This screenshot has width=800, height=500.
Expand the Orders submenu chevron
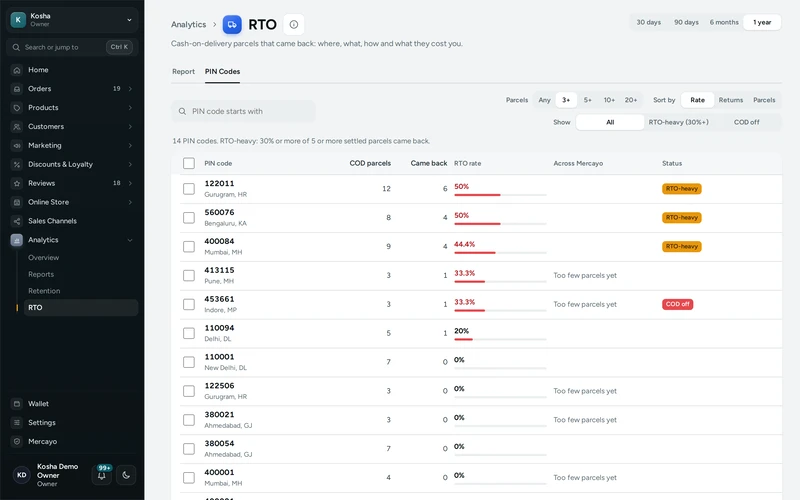(x=130, y=89)
